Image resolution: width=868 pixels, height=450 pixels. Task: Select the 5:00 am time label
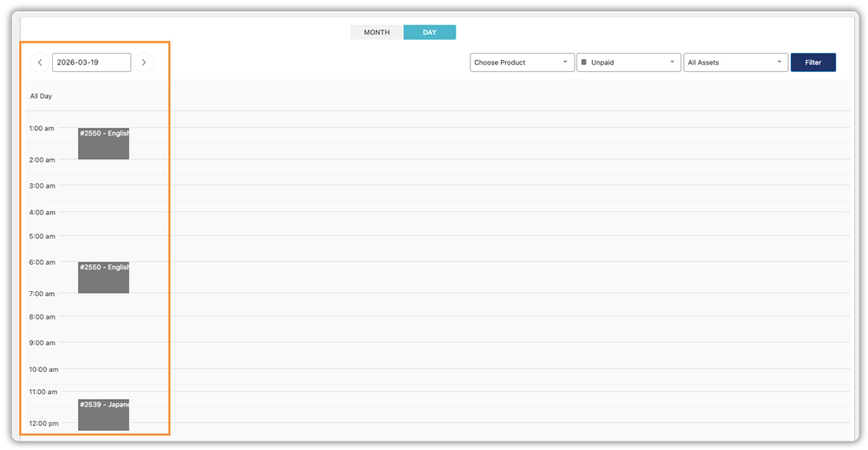(42, 236)
